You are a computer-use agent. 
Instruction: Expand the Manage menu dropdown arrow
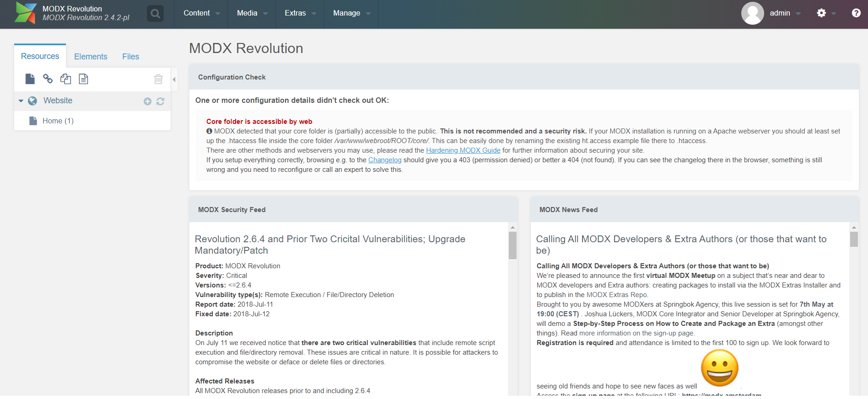click(368, 14)
